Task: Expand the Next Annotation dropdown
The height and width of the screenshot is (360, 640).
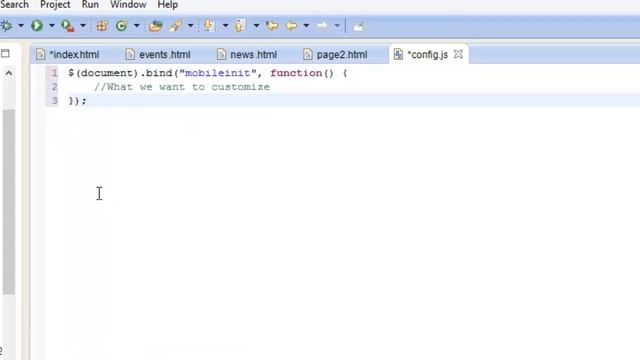Action: coord(225,26)
